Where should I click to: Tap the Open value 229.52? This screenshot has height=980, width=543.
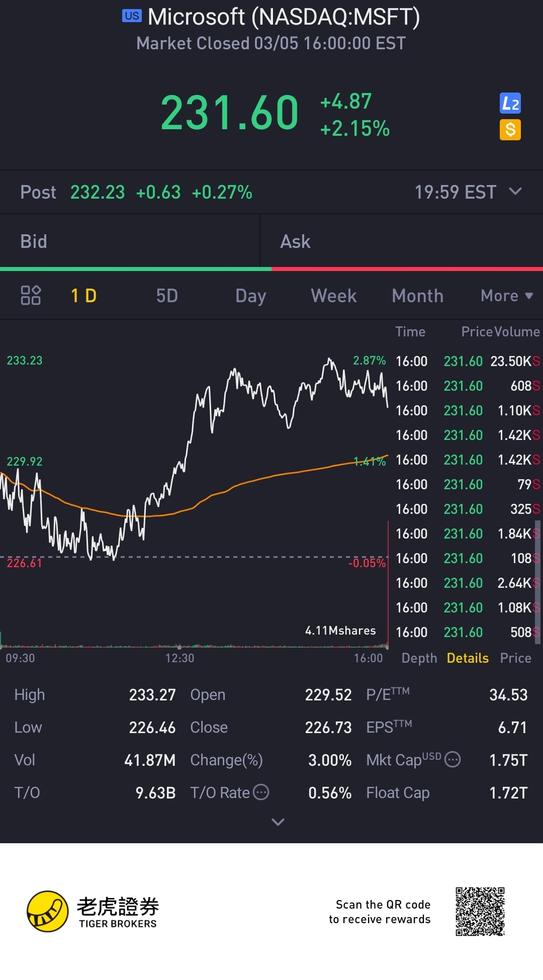coord(328,695)
